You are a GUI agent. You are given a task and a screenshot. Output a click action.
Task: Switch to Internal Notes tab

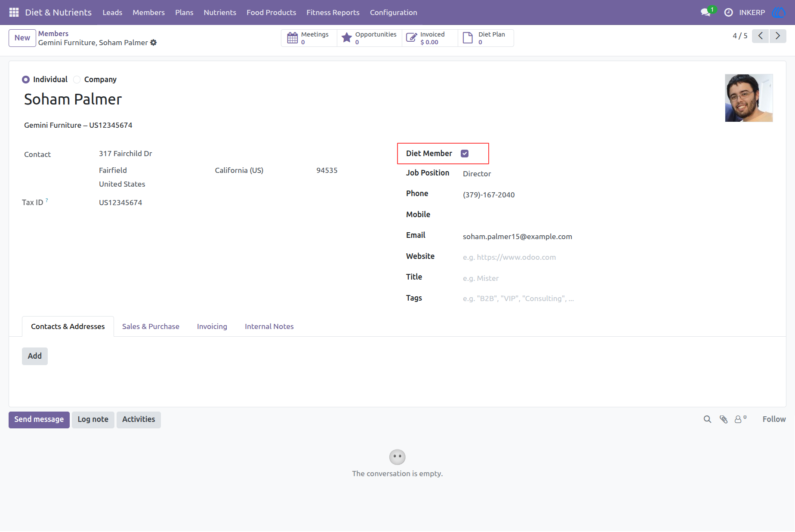click(269, 326)
